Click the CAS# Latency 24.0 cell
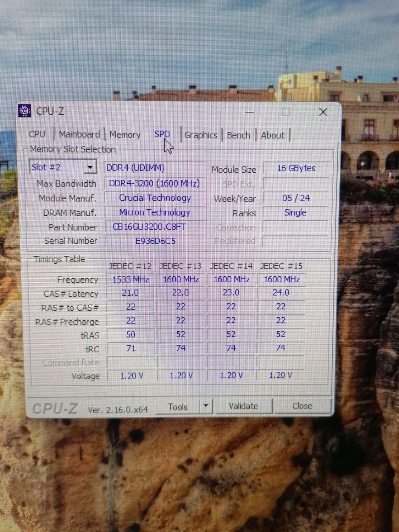This screenshot has width=399, height=532. [281, 293]
